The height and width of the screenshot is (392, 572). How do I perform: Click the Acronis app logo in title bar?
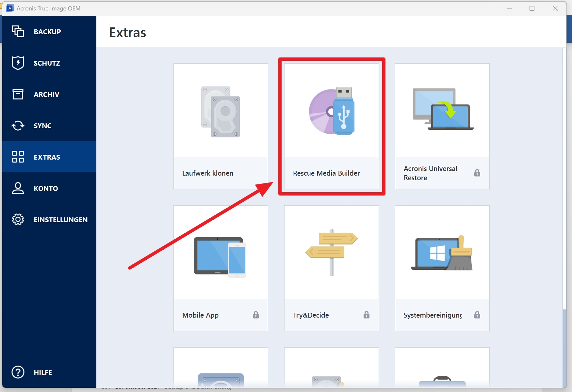pos(10,8)
